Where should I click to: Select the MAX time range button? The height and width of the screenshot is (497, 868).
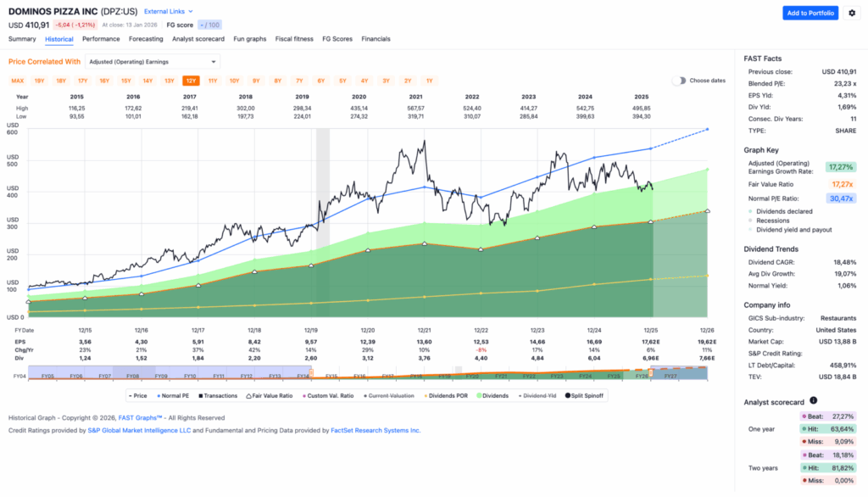tap(16, 79)
